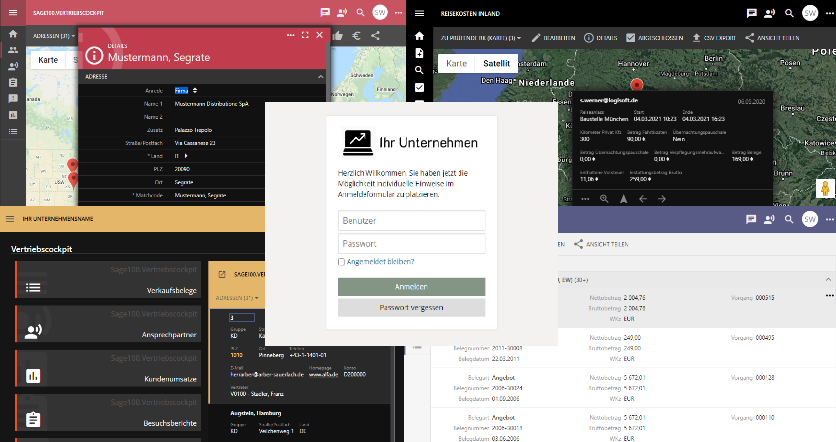Check Angemeldet bleiben on login form

click(341, 262)
